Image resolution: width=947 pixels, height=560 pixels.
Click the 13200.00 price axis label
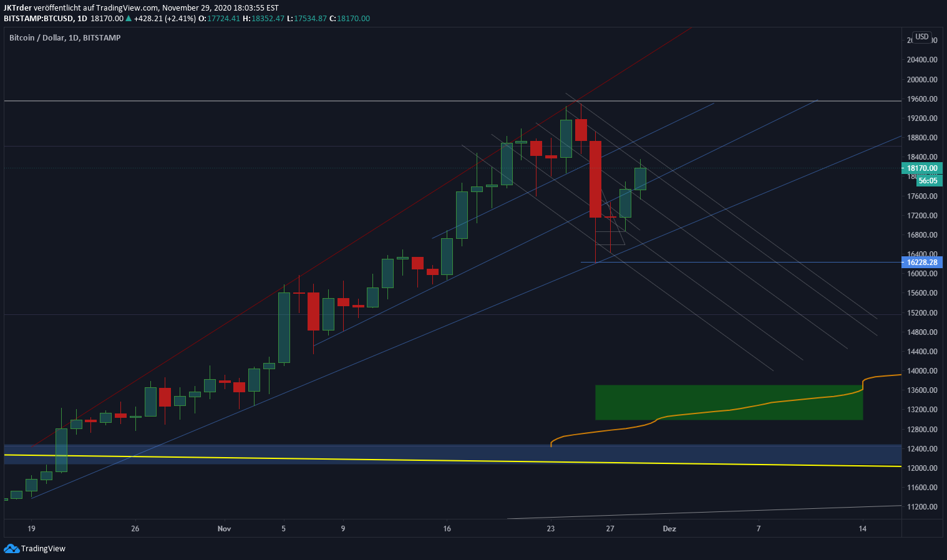(922, 410)
